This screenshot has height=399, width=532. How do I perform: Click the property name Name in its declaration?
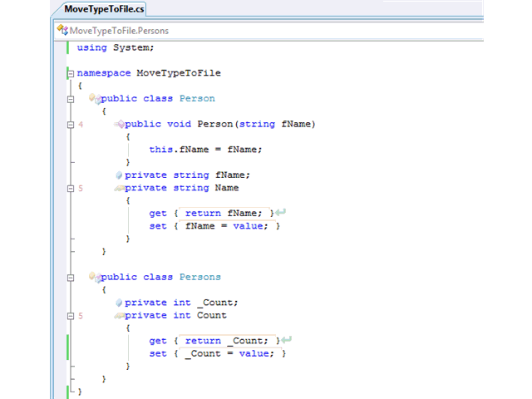(x=227, y=188)
